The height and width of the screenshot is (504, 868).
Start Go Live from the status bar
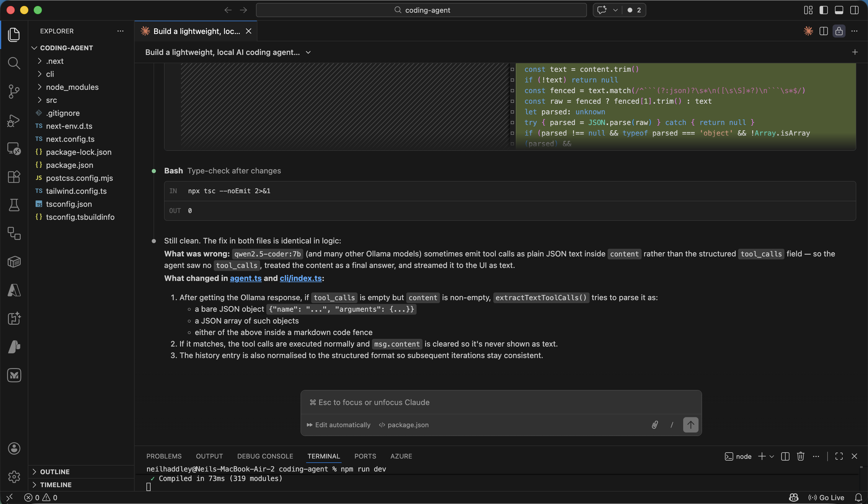tap(827, 498)
